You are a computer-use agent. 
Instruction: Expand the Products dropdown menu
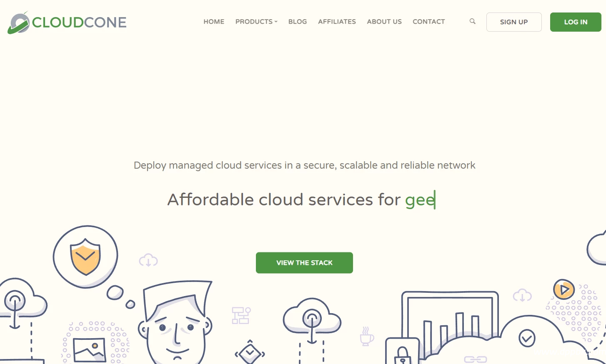coord(256,22)
